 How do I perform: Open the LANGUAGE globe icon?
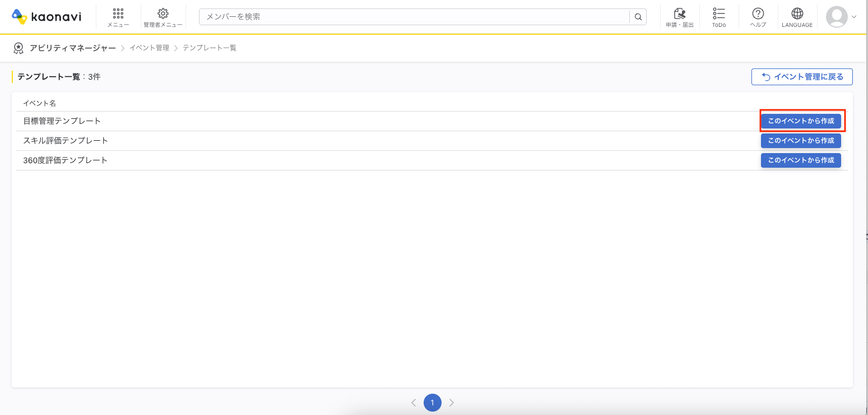pyautogui.click(x=797, y=14)
